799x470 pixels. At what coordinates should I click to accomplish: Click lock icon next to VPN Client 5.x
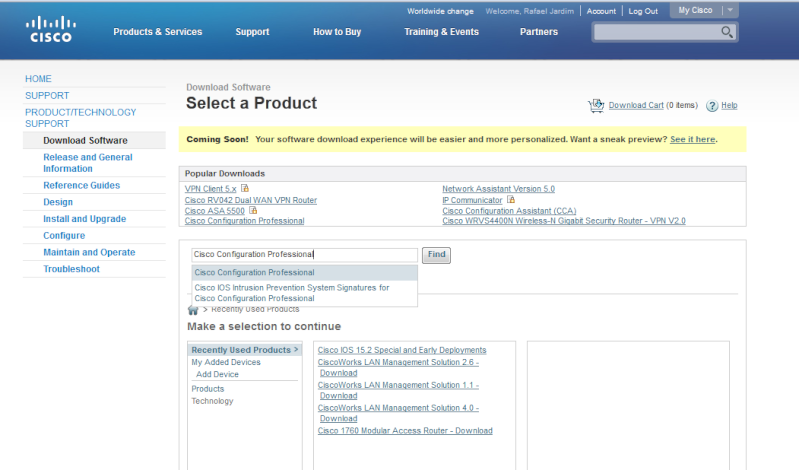click(x=245, y=188)
